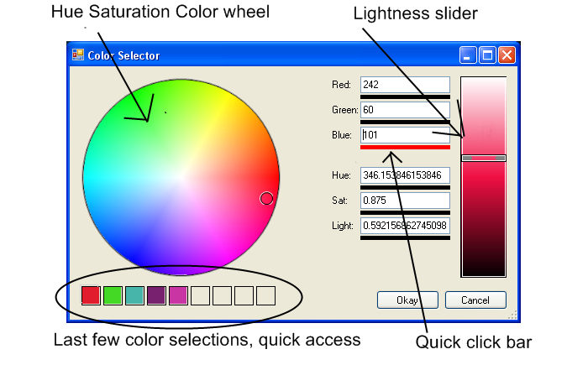This screenshot has height=365, width=588.
Task: Close the Color Selector window
Action: tap(507, 55)
